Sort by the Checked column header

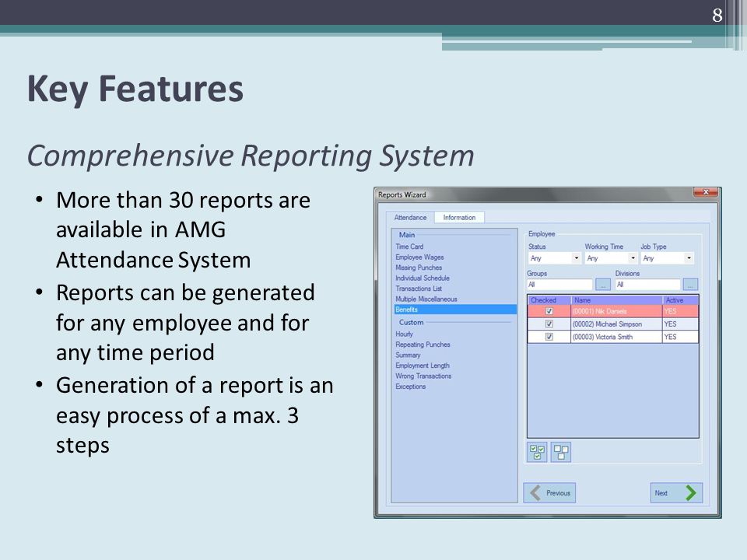pyautogui.click(x=549, y=300)
